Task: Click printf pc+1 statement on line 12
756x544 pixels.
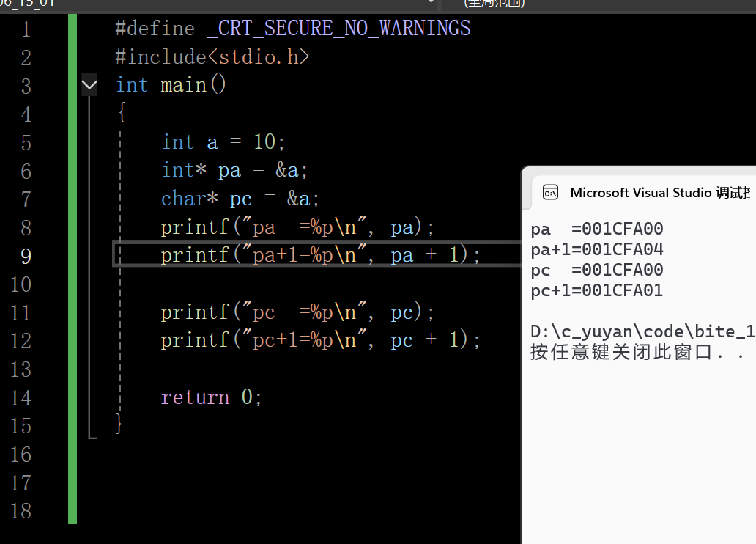Action: coord(321,341)
